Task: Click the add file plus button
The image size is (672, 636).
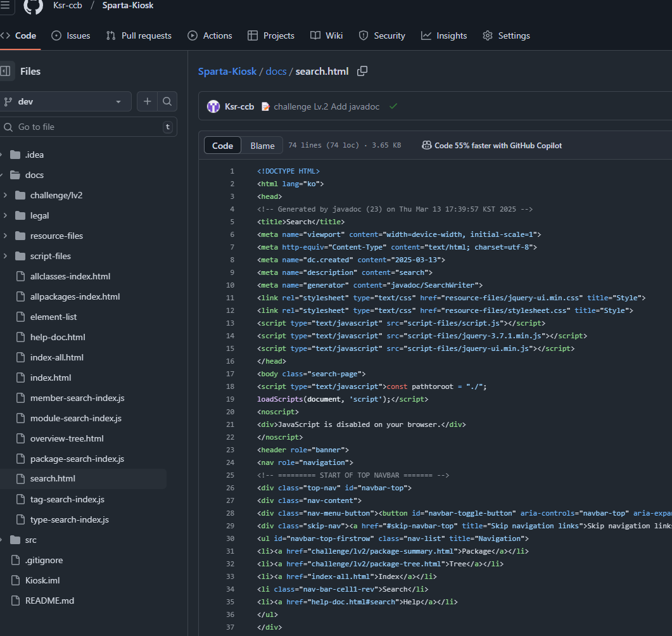Action: (147, 101)
